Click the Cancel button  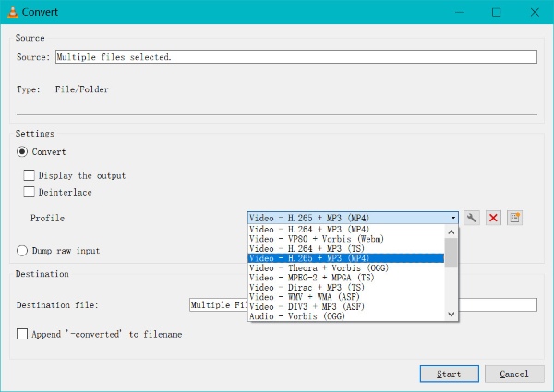coord(514,374)
